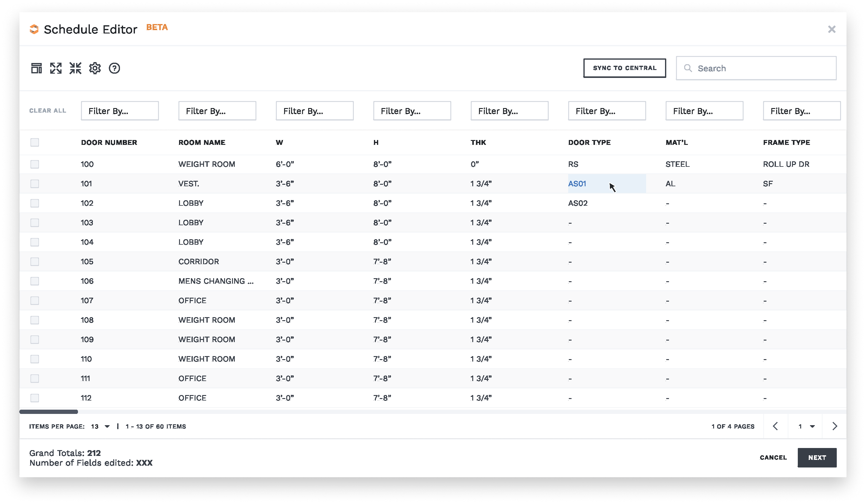Go to next page arrow

(834, 426)
